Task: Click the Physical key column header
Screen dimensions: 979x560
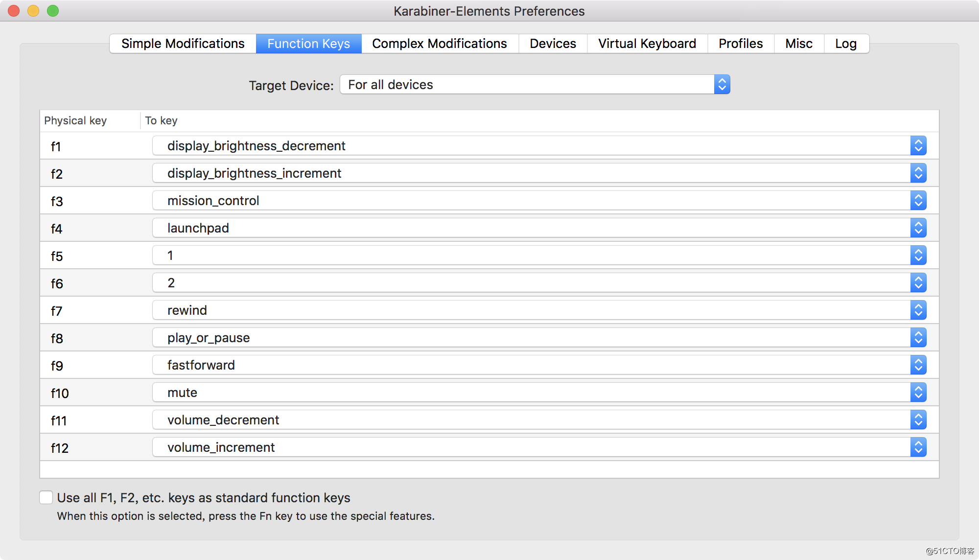Action: pos(90,120)
